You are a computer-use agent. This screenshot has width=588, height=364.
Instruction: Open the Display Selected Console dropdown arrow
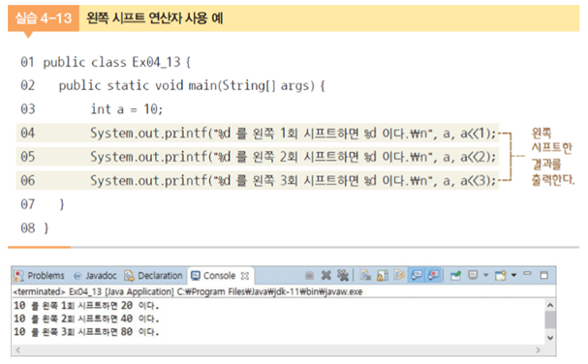coord(486,275)
